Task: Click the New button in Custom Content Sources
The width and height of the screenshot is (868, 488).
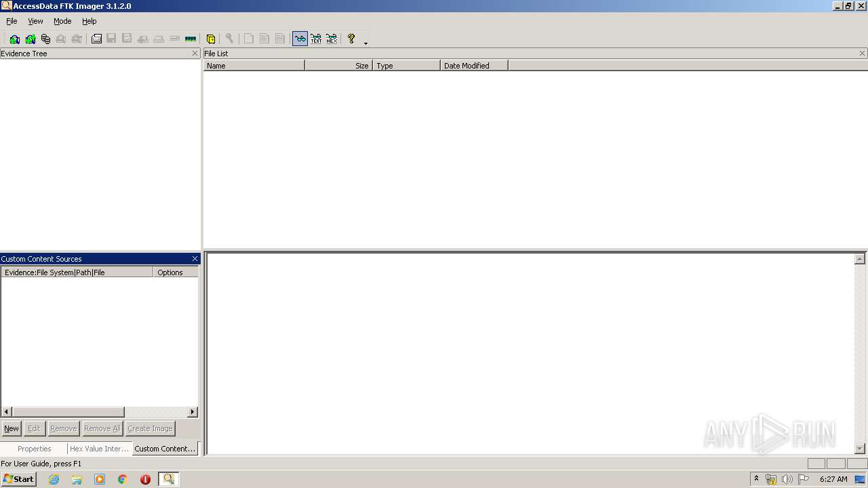Action: click(x=12, y=428)
